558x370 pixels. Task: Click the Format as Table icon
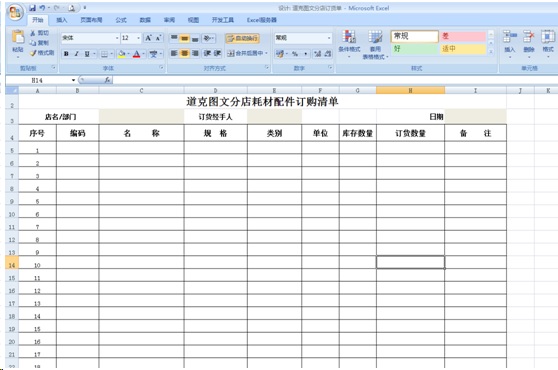coord(375,37)
